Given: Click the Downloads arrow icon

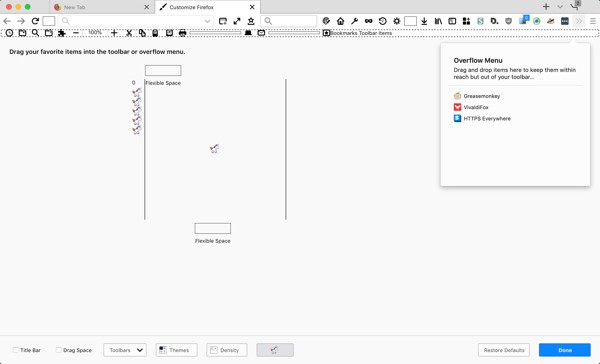Looking at the screenshot, I should 424,21.
